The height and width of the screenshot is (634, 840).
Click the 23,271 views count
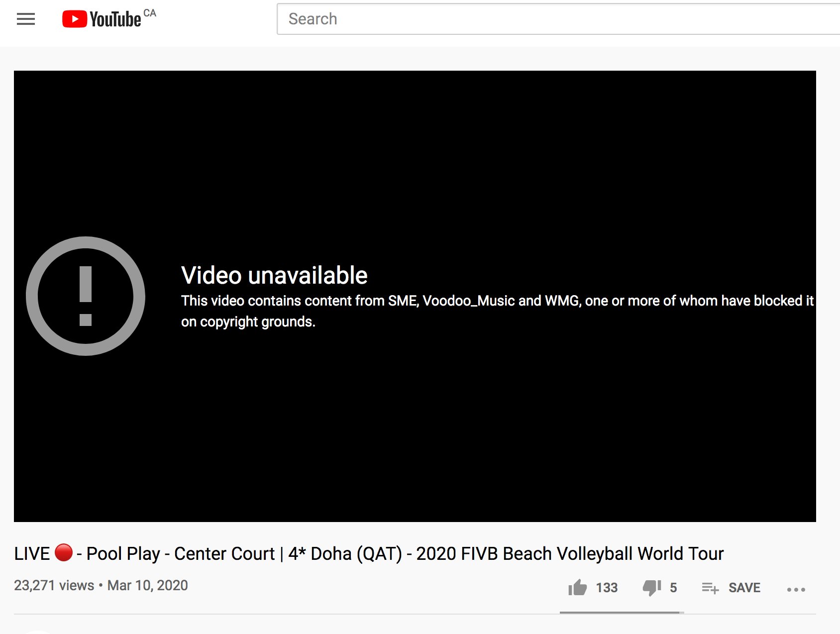tap(54, 585)
